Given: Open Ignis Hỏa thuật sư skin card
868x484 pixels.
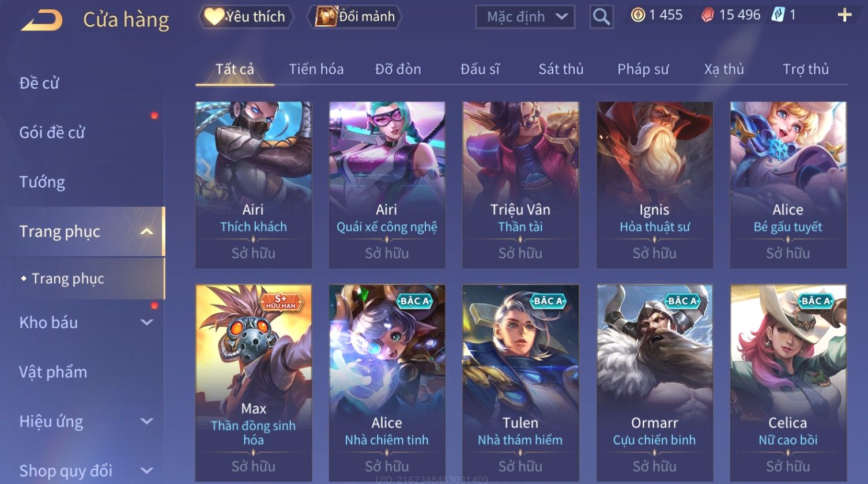Looking at the screenshot, I should click(655, 185).
